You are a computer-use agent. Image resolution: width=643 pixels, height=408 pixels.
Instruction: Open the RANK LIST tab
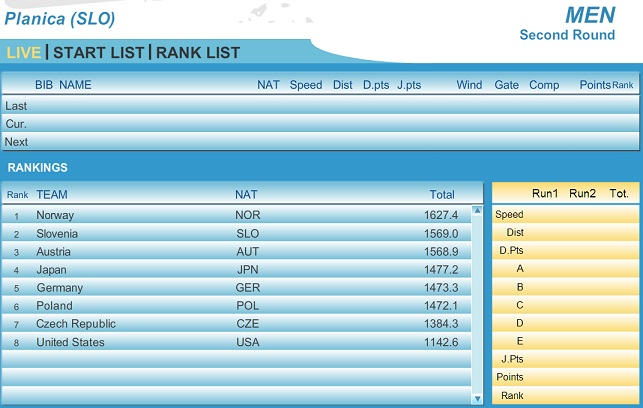[x=198, y=52]
